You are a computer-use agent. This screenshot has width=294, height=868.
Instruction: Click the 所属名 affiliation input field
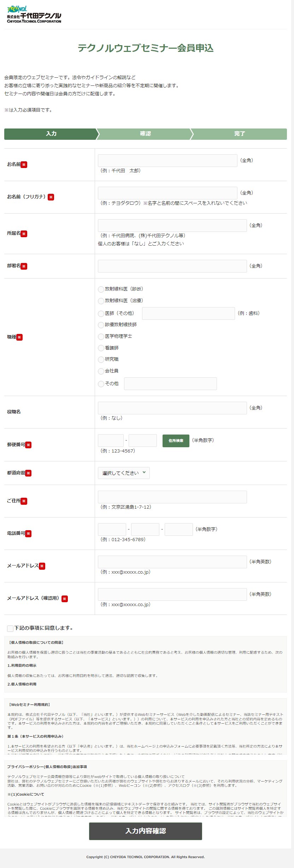coord(172,225)
